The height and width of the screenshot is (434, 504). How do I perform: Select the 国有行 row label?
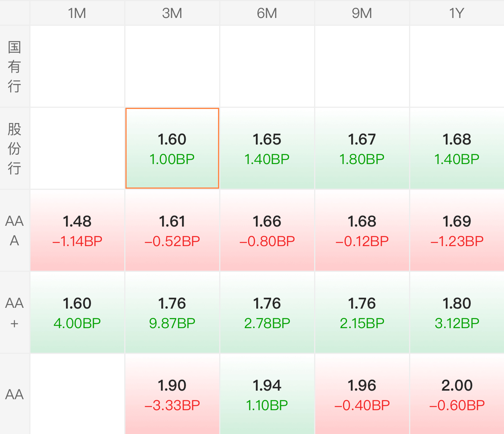(x=14, y=66)
